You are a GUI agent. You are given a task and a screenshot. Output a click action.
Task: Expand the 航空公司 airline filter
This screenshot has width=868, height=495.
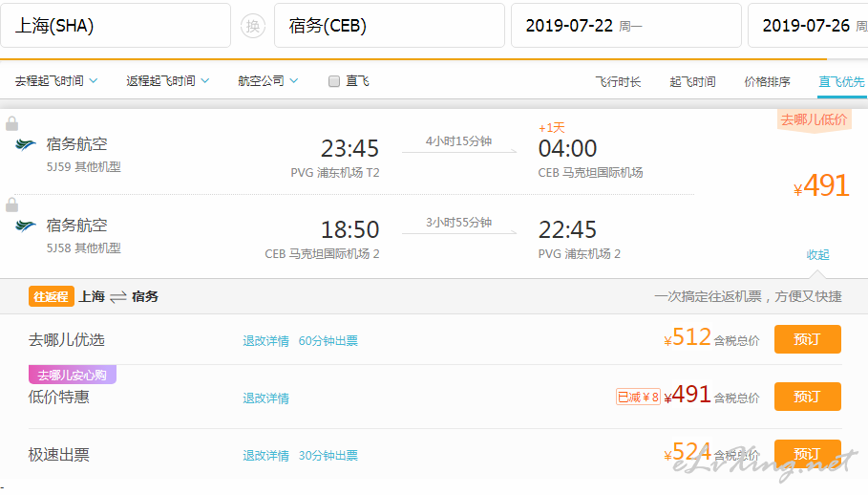point(268,81)
